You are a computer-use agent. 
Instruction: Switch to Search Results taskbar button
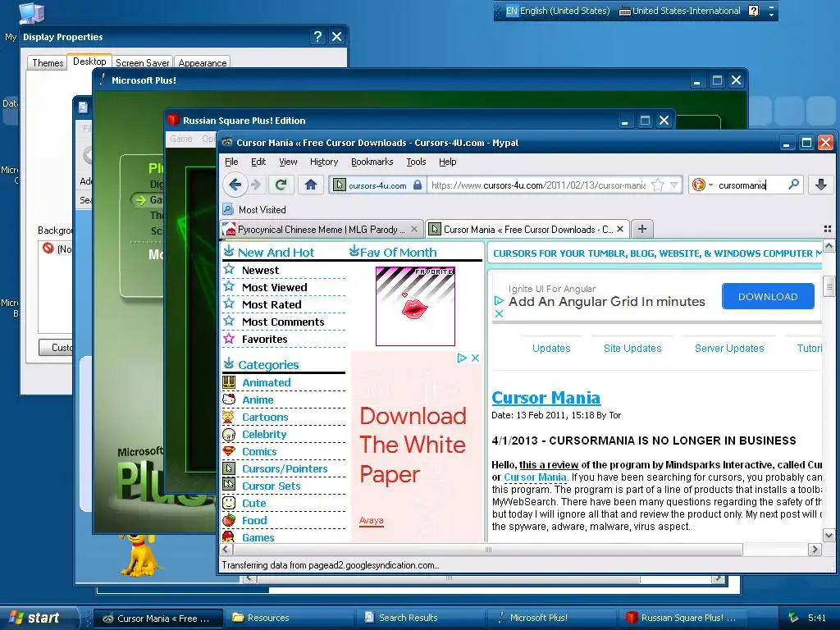click(421, 618)
